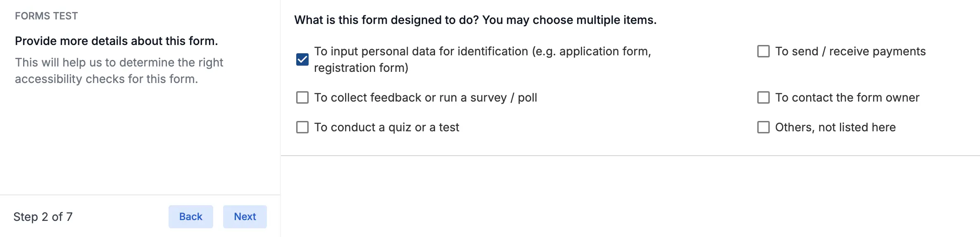Image resolution: width=980 pixels, height=237 pixels.
Task: Click the 'To send / receive payments' label text
Action: pos(850,51)
